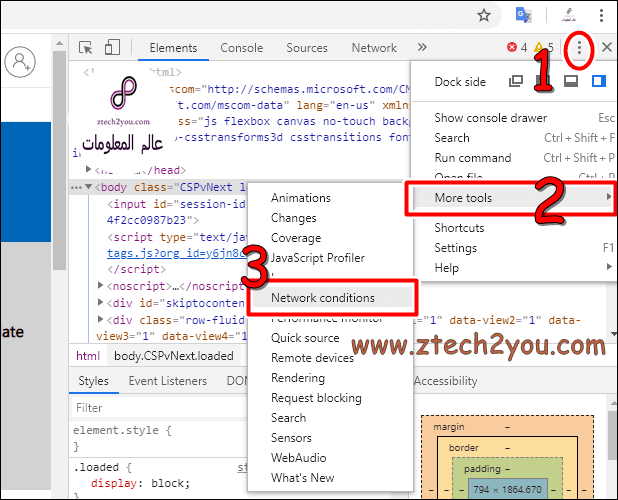Switch to the Console tab
618x500 pixels.
click(242, 48)
